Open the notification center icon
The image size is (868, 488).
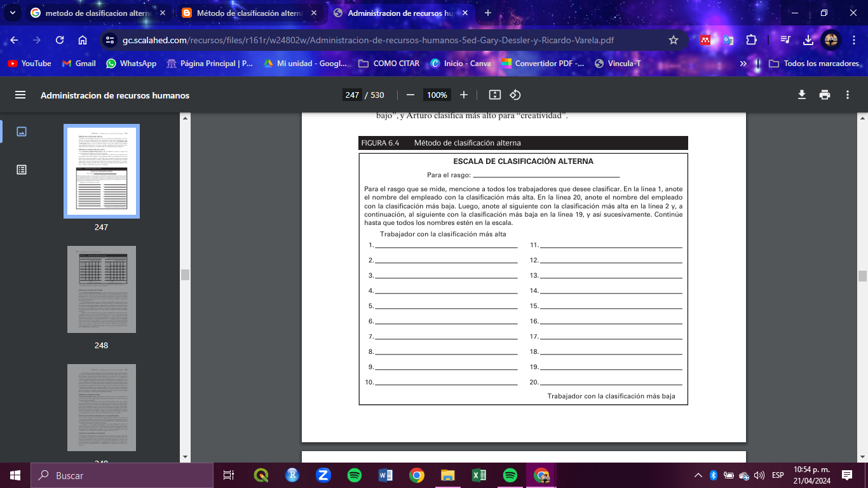click(x=846, y=475)
